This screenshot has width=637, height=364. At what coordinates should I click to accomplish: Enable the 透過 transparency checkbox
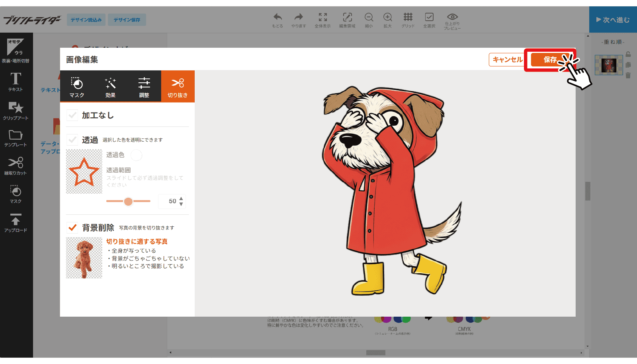tap(72, 140)
